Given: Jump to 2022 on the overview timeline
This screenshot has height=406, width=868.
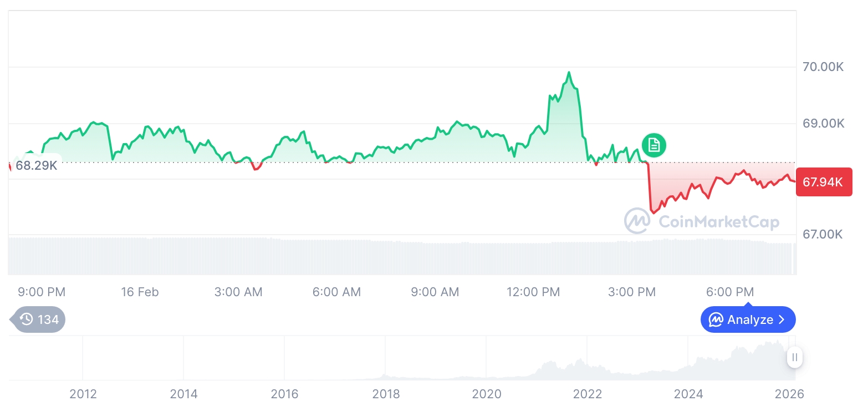Looking at the screenshot, I should pyautogui.click(x=588, y=394).
